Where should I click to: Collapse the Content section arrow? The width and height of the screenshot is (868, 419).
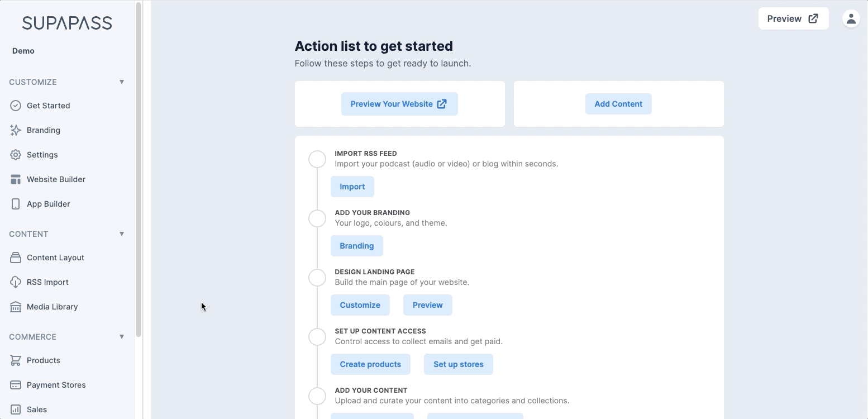[x=122, y=234]
